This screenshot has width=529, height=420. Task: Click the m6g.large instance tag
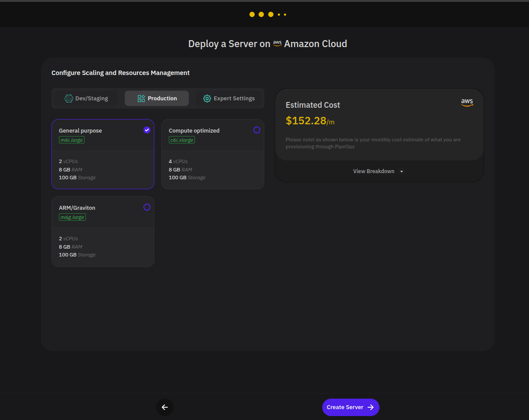coord(72,217)
